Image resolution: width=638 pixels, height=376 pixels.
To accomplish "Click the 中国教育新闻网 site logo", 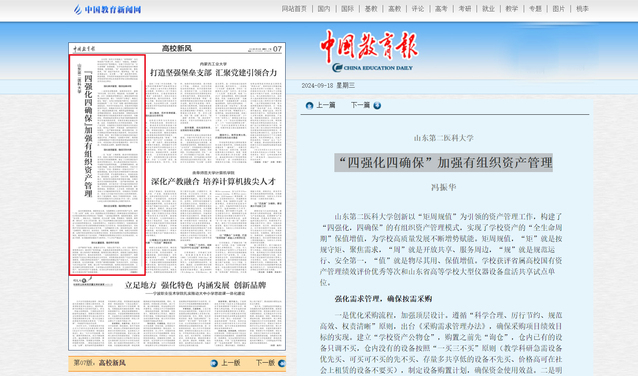I will (107, 9).
